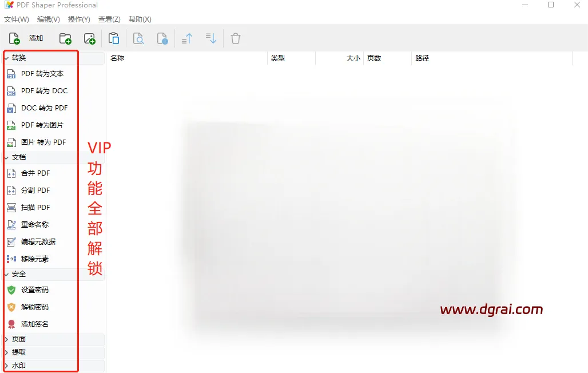
Task: Select 重命名称 option
Action: coord(35,224)
